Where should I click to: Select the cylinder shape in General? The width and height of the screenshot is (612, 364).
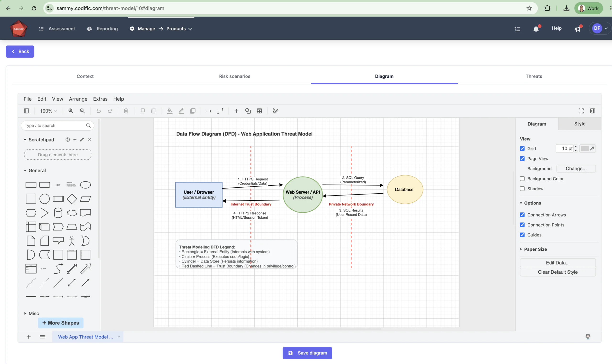click(x=58, y=213)
